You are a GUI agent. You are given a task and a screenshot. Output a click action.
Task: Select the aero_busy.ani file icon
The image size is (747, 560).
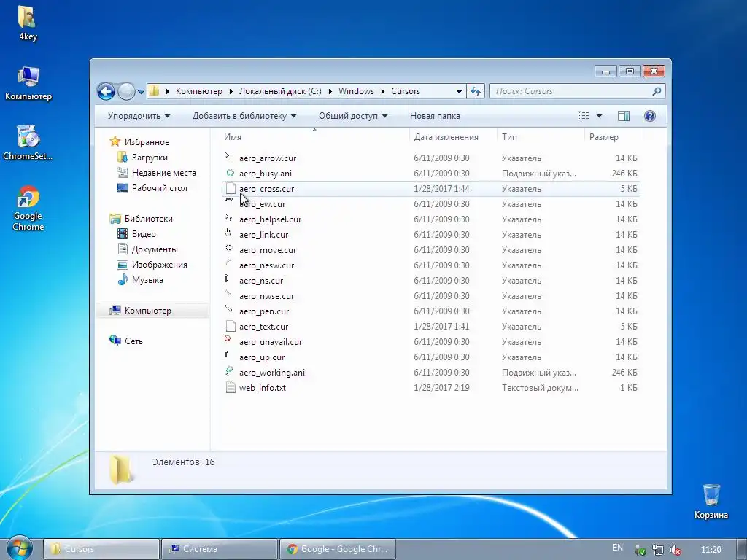(230, 173)
